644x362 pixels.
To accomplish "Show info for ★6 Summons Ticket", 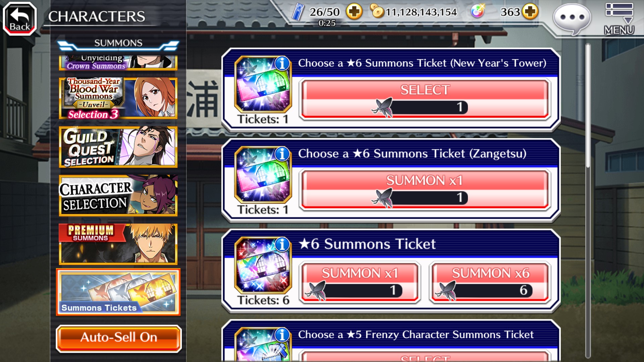I will (282, 244).
